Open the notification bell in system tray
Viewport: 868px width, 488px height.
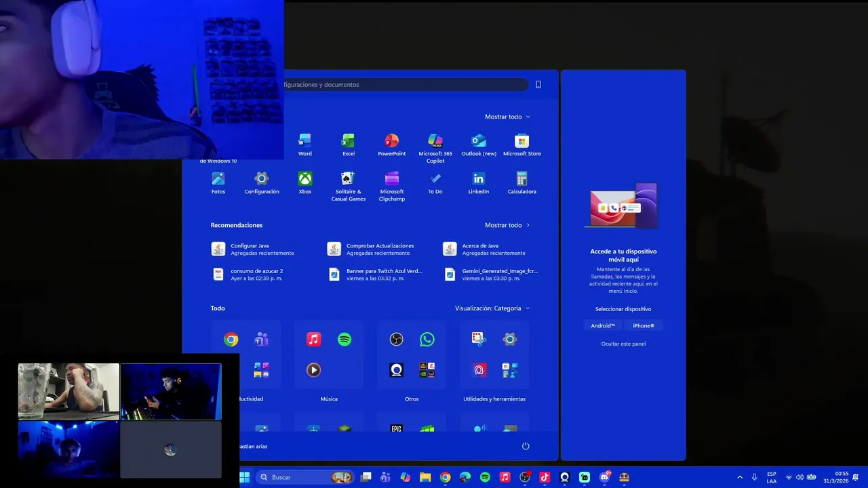(x=856, y=477)
